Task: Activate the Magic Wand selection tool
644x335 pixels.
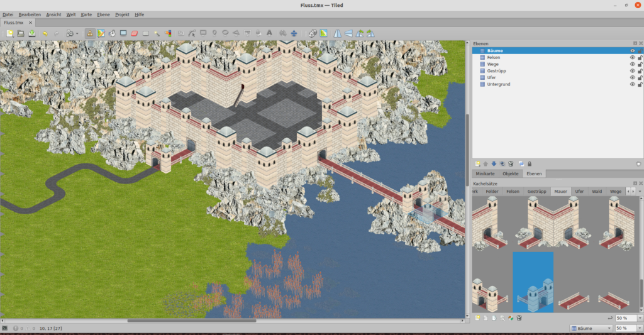Action: [x=157, y=33]
